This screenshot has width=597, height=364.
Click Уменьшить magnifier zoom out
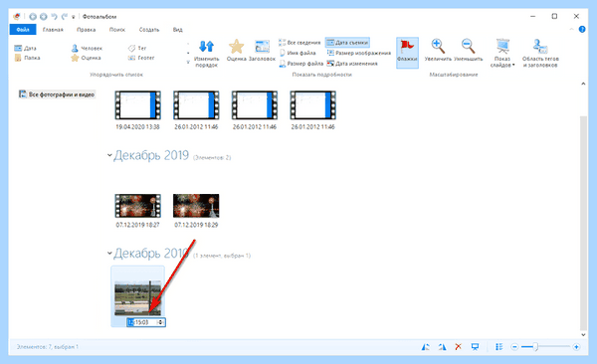click(x=468, y=47)
